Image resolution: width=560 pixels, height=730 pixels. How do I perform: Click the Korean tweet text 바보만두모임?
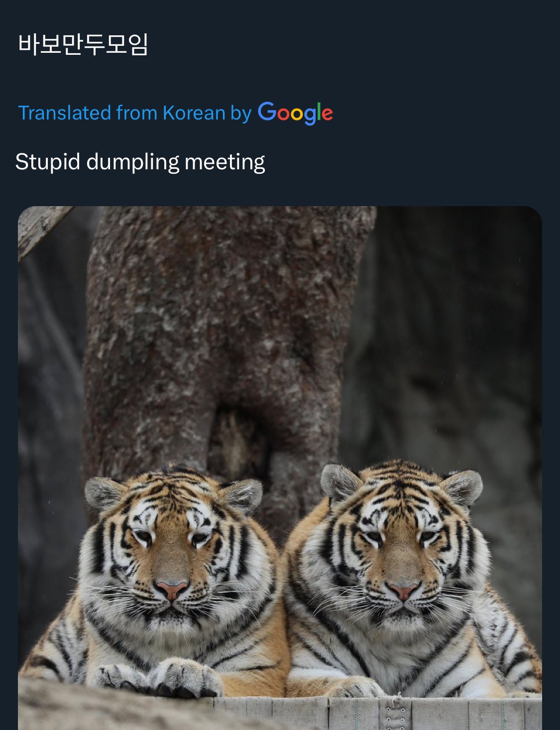83,44
